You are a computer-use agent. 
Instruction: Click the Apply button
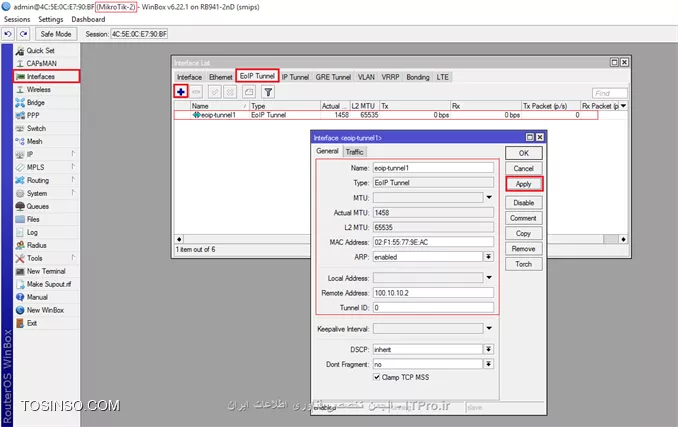coord(524,184)
